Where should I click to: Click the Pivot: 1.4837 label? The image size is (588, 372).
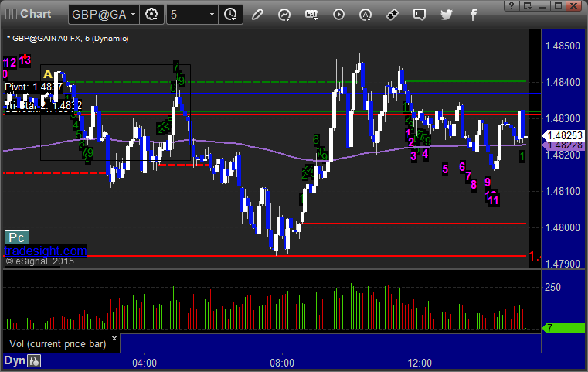33,87
